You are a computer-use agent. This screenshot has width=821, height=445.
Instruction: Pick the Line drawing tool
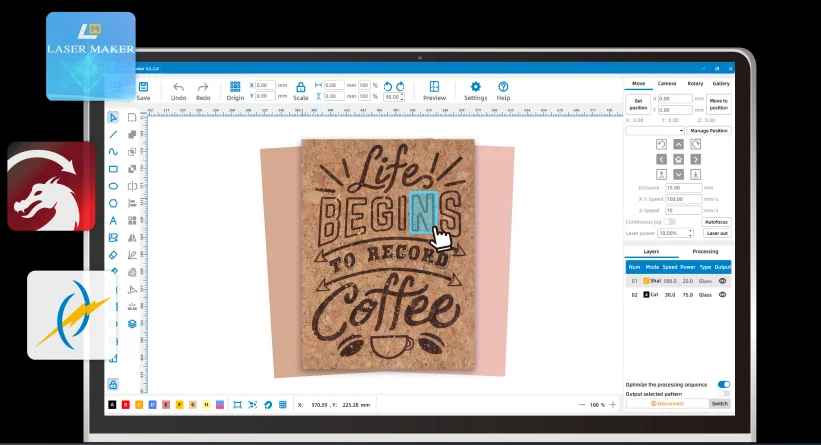113,134
